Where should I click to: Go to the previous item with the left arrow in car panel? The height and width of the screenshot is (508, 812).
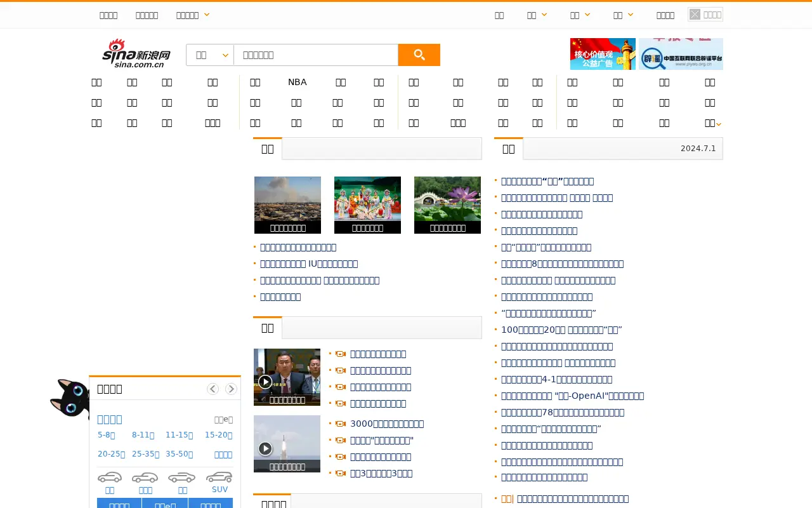click(x=213, y=389)
